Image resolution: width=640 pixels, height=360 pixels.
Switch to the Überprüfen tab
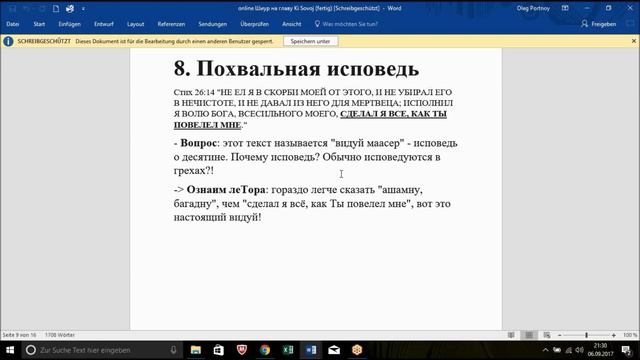pyautogui.click(x=255, y=24)
